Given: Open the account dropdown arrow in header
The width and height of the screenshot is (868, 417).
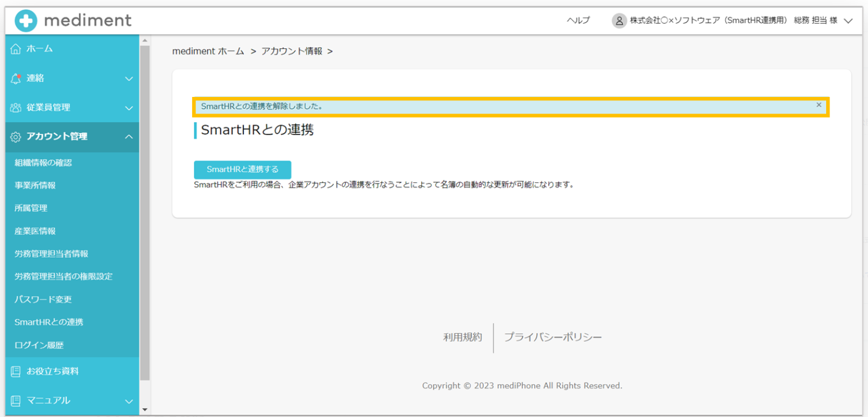Looking at the screenshot, I should [x=848, y=21].
